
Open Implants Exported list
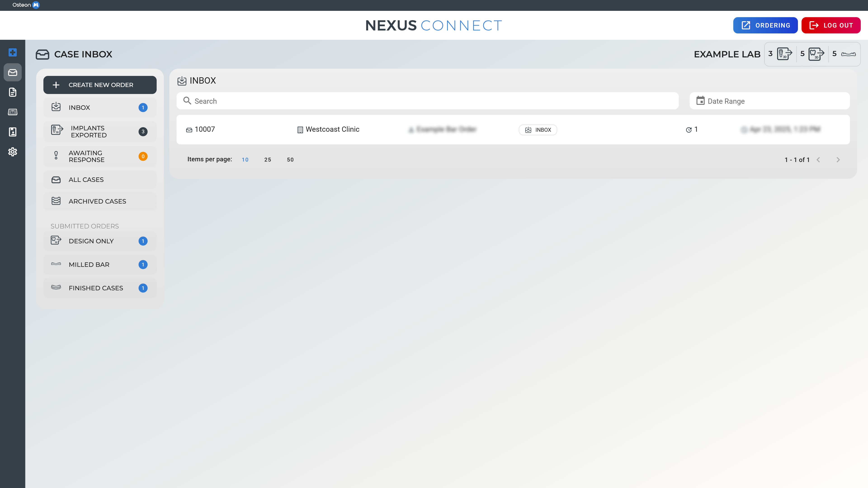coord(100,131)
